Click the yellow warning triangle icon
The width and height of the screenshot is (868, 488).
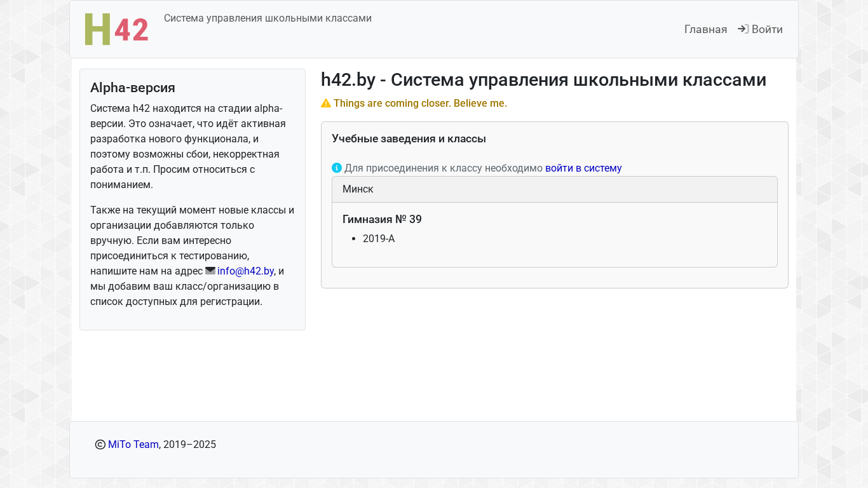326,103
